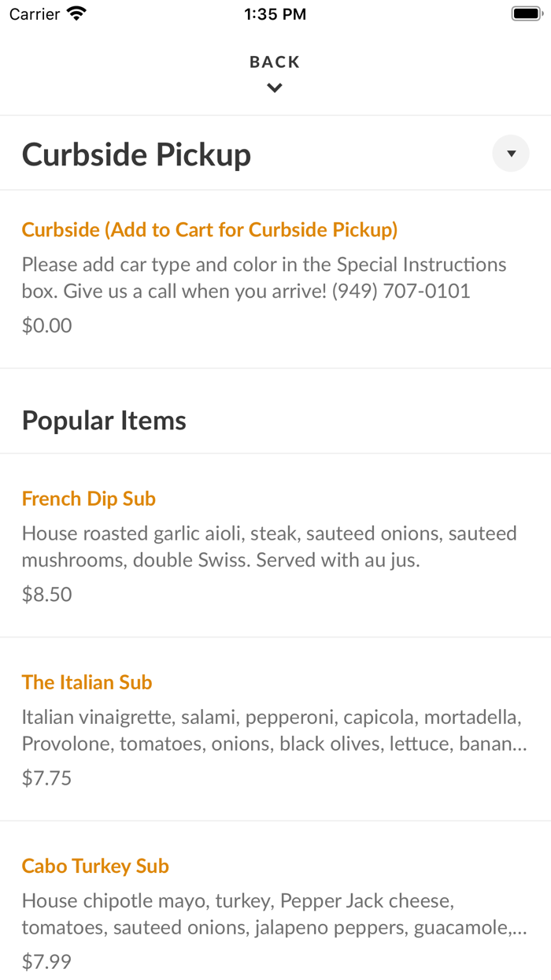The width and height of the screenshot is (551, 980).
Task: Select the $7.75 price of The Italian Sub
Action: point(46,778)
